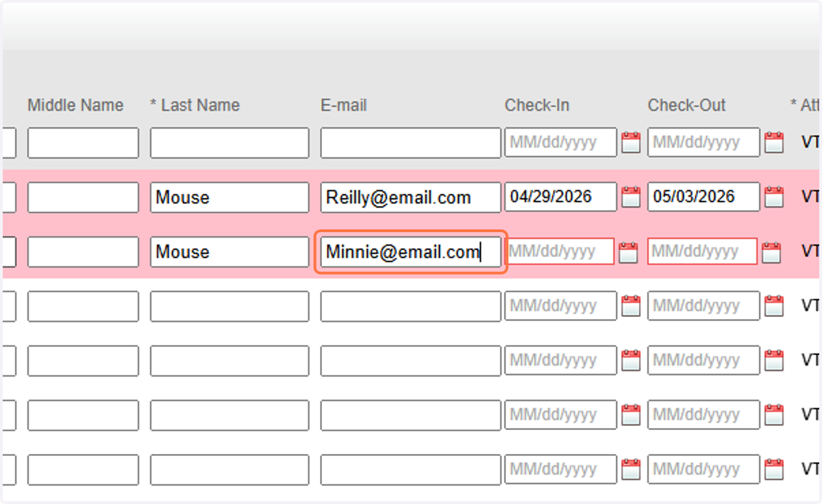Viewport: 822px width, 504px height.
Task: Focus Middle Name in third blank row below Minnie
Action: (83, 415)
